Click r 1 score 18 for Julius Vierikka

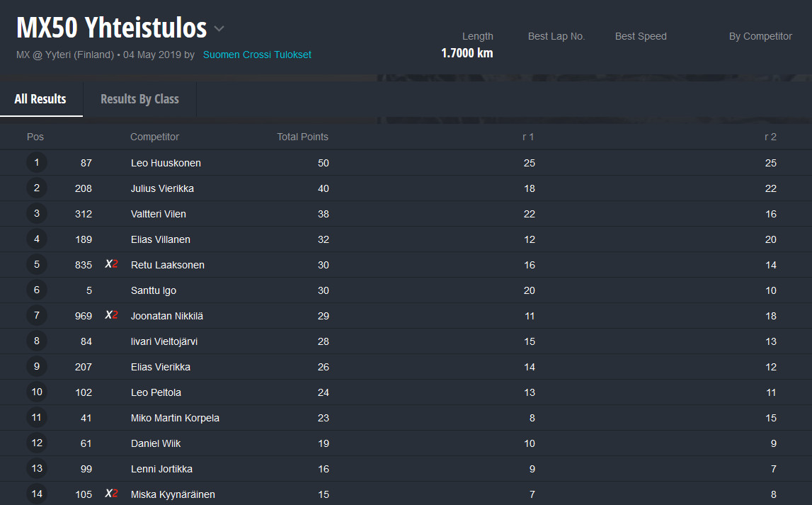(x=530, y=188)
